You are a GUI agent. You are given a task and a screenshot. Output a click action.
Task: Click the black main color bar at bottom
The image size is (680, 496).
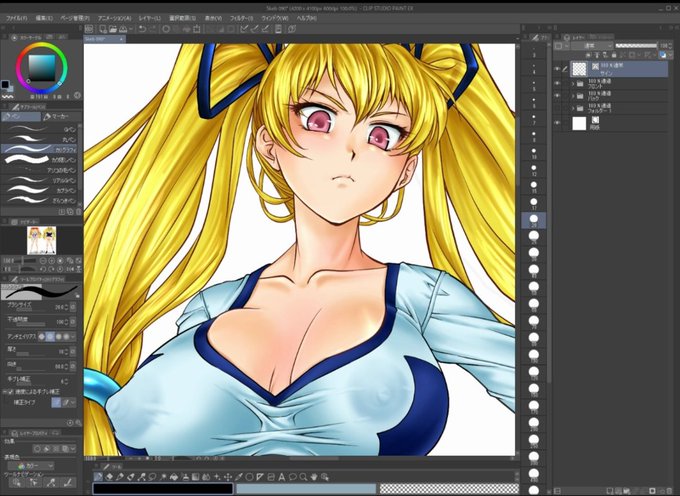[163, 489]
